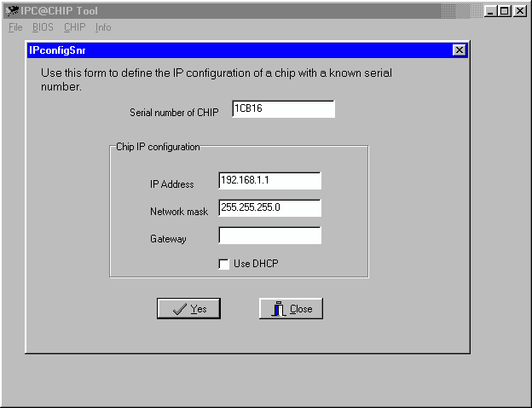Click the 'Use this form to define' instruction text

pyautogui.click(x=217, y=80)
